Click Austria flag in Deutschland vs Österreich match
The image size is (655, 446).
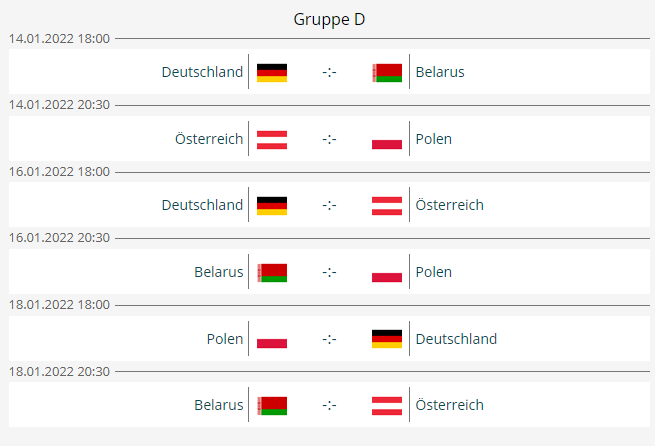pos(387,205)
